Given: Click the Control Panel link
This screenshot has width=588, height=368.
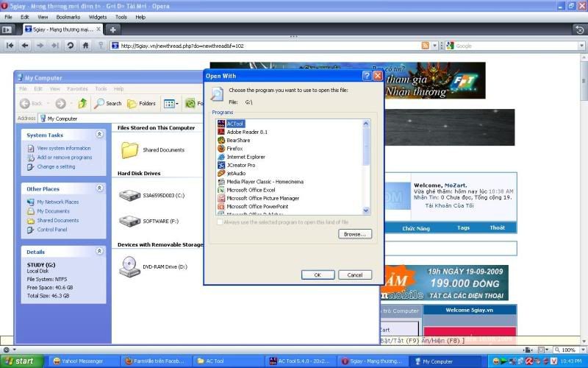Looking at the screenshot, I should tap(51, 230).
